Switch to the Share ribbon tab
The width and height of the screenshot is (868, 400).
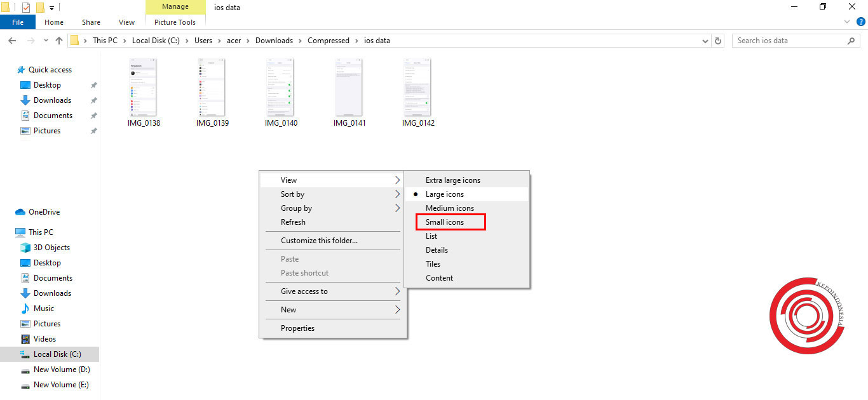tap(90, 22)
